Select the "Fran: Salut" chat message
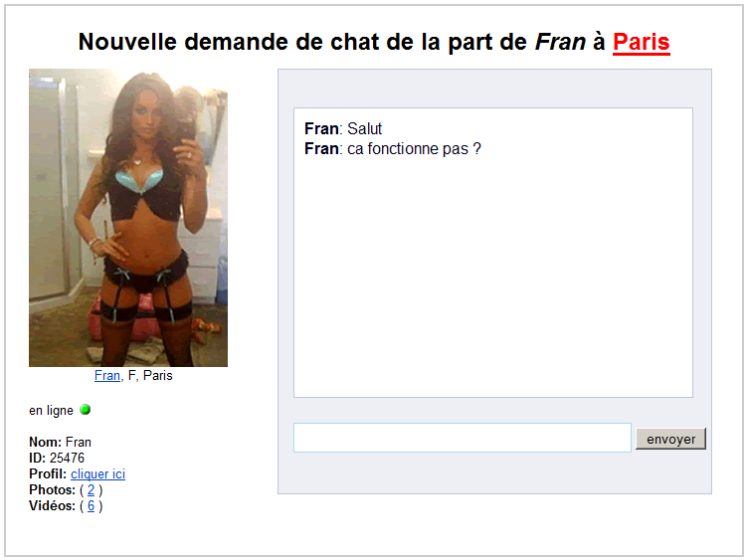 pos(343,128)
